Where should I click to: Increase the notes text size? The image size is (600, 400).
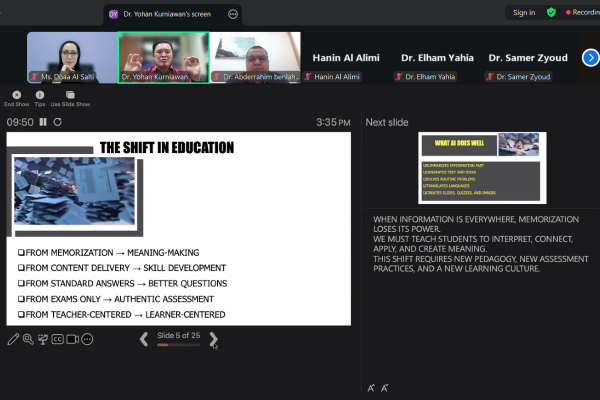371,388
